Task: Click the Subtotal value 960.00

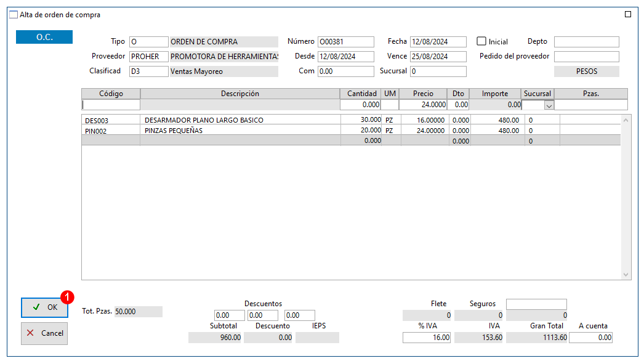Action: click(215, 338)
